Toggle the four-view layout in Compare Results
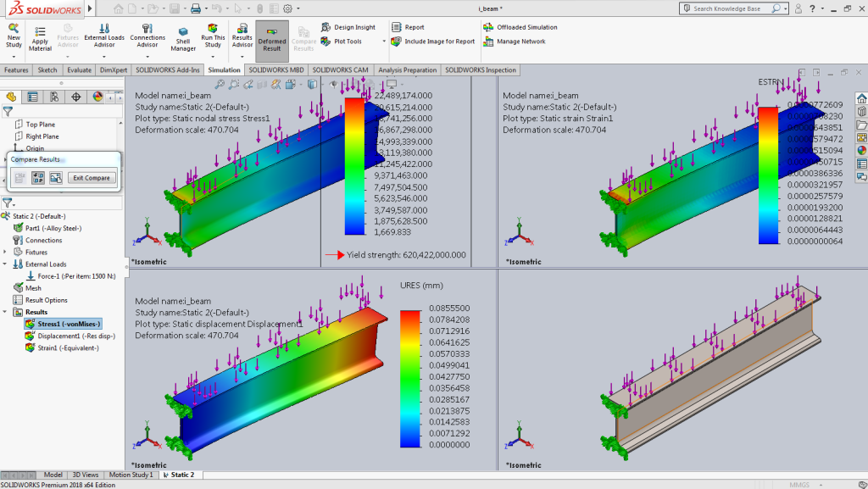The width and height of the screenshot is (868, 489). pos(37,177)
